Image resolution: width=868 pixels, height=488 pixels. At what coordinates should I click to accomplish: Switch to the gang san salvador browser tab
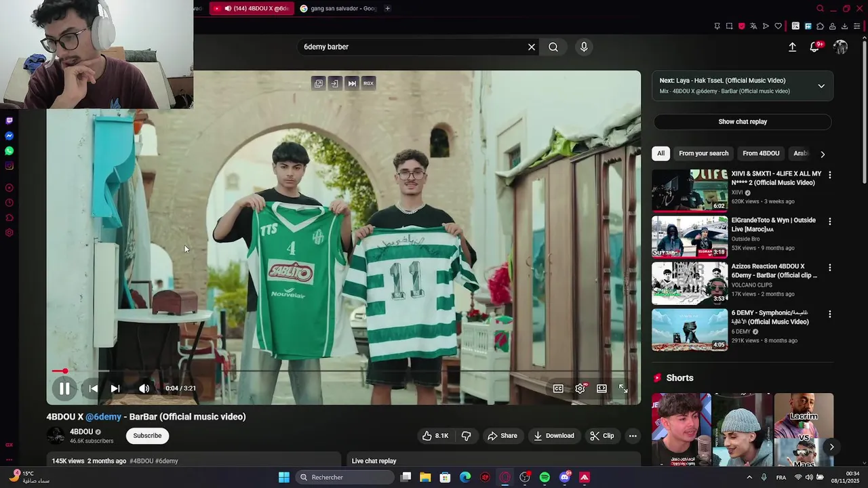pos(338,8)
